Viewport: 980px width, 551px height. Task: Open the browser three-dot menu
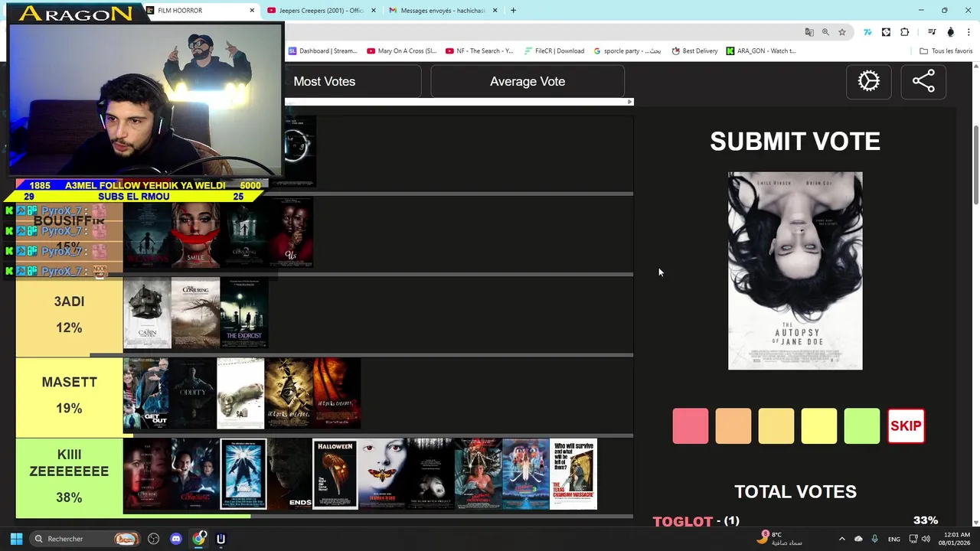[x=970, y=32]
